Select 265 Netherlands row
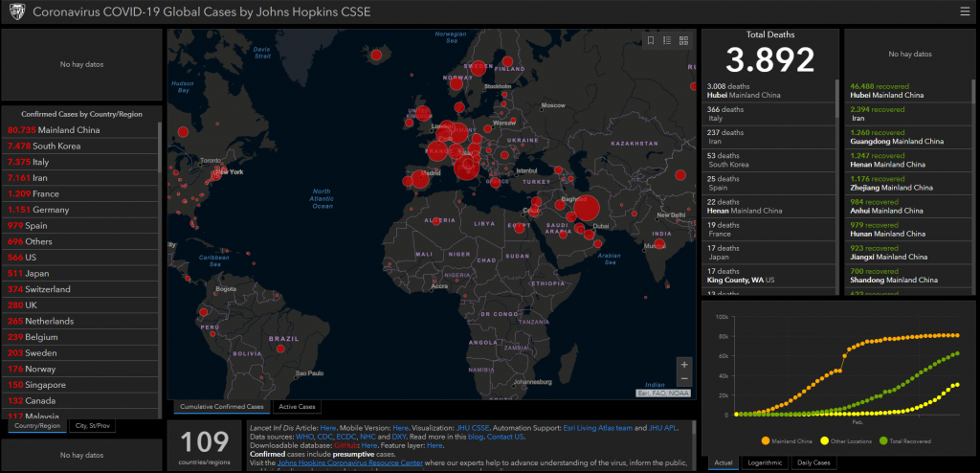 [x=81, y=321]
